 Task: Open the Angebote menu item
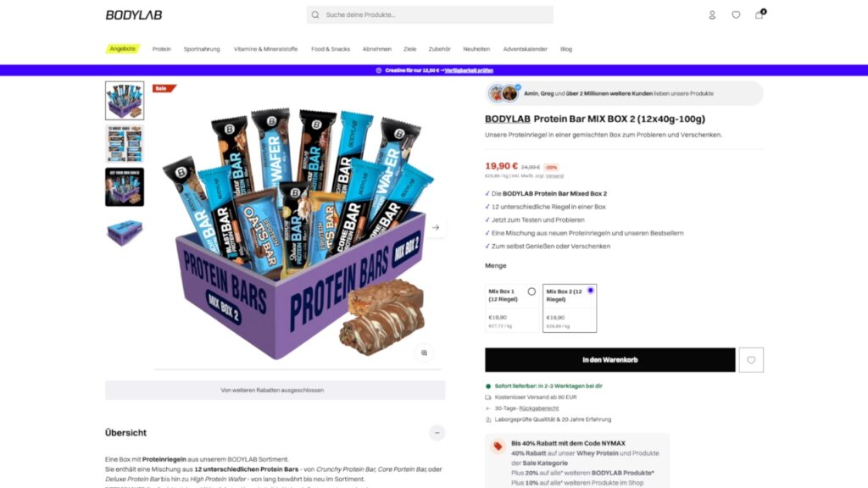(122, 48)
